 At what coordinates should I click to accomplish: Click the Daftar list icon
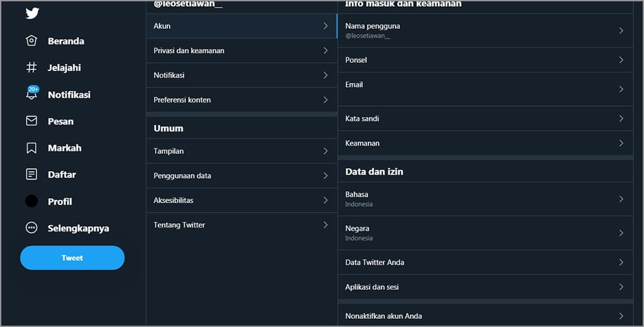(31, 174)
